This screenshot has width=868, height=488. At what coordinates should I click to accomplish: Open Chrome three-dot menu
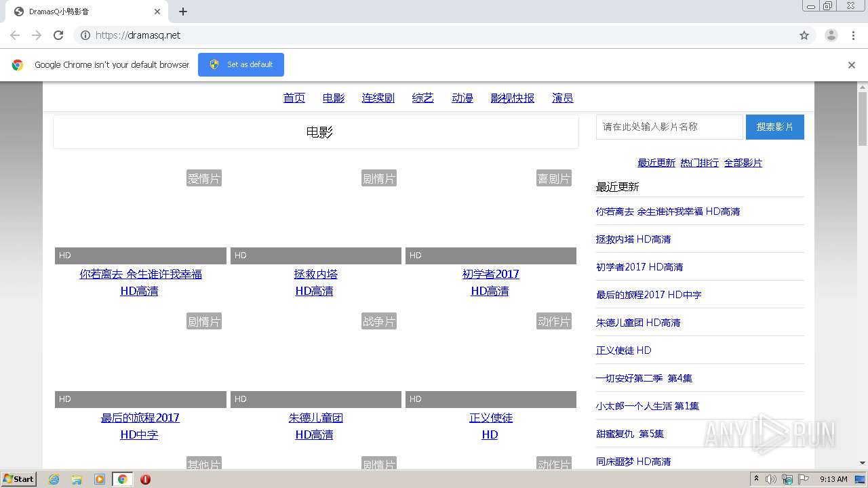click(x=854, y=35)
